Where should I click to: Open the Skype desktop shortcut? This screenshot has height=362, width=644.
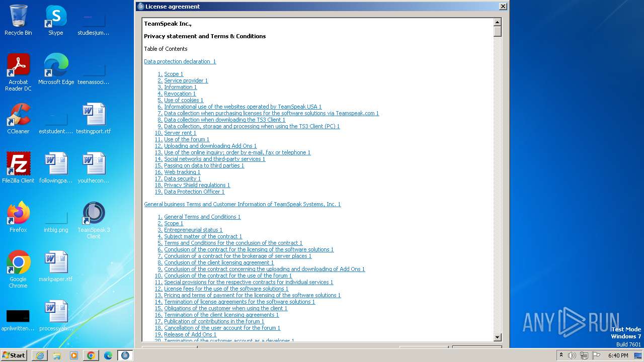coord(56,20)
